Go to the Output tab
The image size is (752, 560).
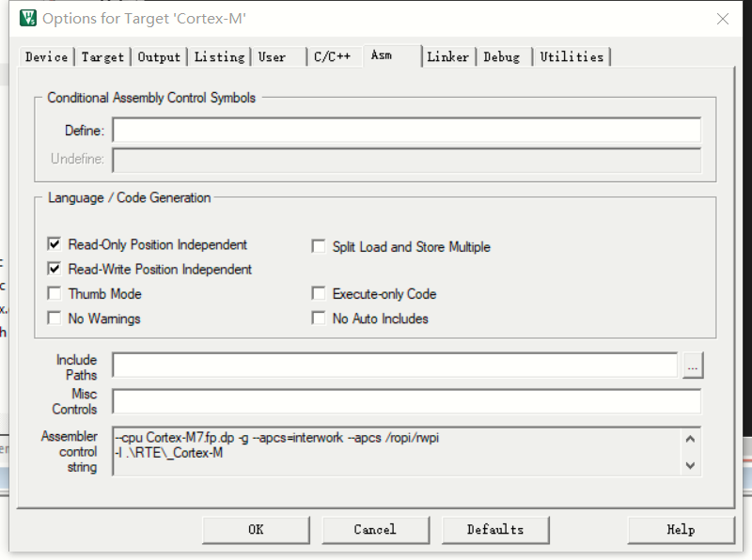(159, 57)
